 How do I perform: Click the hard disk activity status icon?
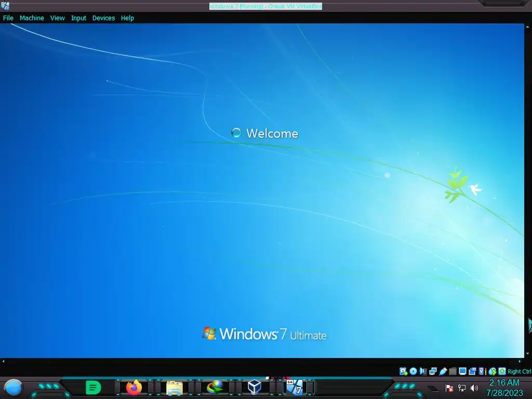point(403,371)
